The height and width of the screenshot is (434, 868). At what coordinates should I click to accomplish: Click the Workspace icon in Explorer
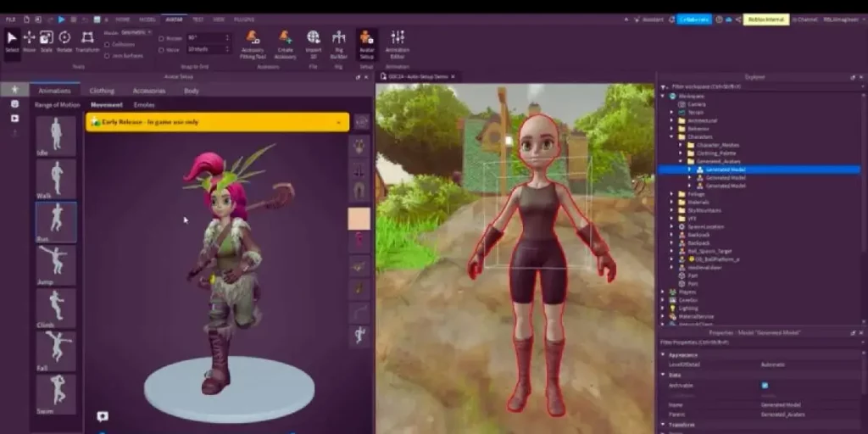point(672,96)
